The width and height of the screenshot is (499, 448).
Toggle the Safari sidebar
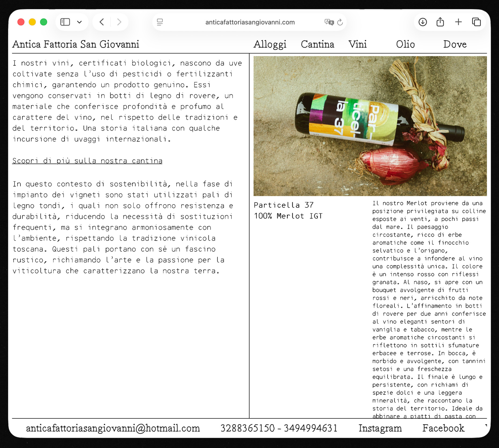pos(65,22)
